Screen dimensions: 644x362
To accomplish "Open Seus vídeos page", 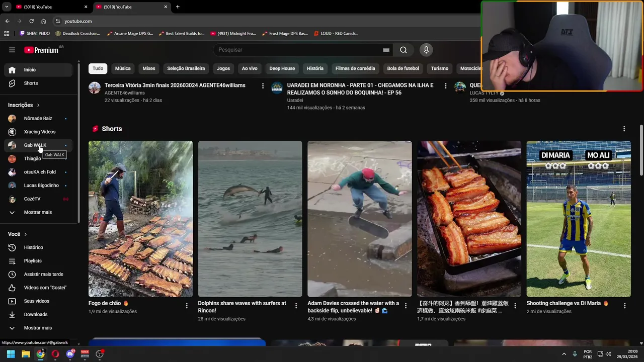I will click(38, 301).
